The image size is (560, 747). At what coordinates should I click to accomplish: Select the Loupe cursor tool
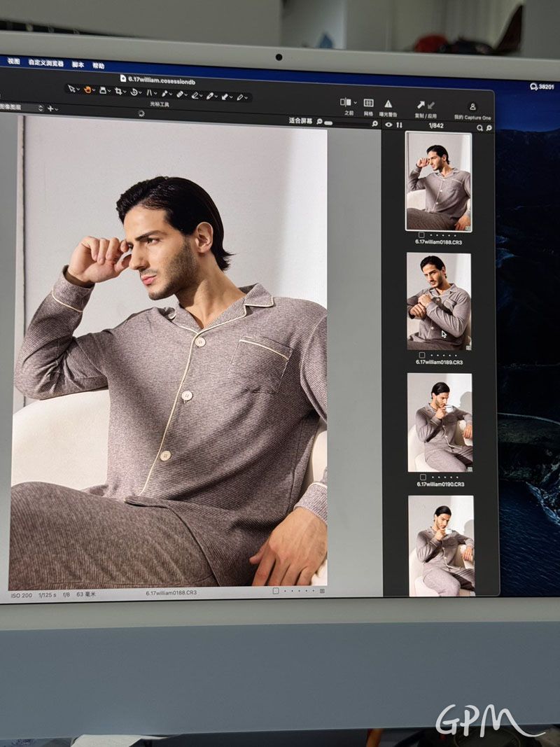tap(103, 90)
